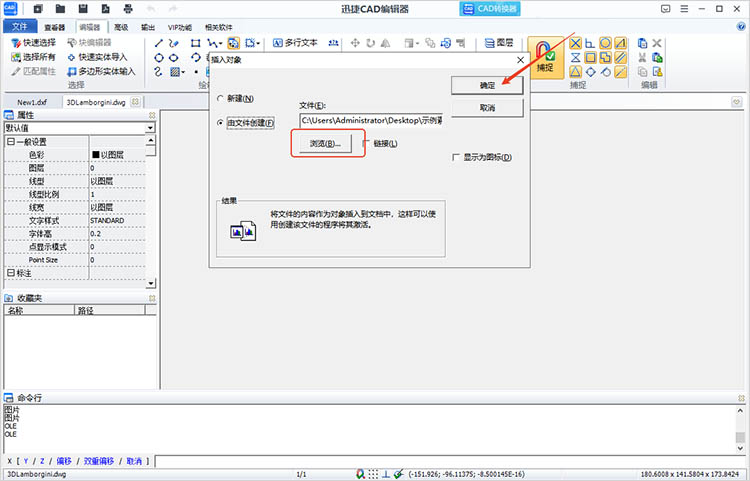This screenshot has width=750, height=481.
Task: Click the save floppy disk icon
Action: tap(83, 9)
